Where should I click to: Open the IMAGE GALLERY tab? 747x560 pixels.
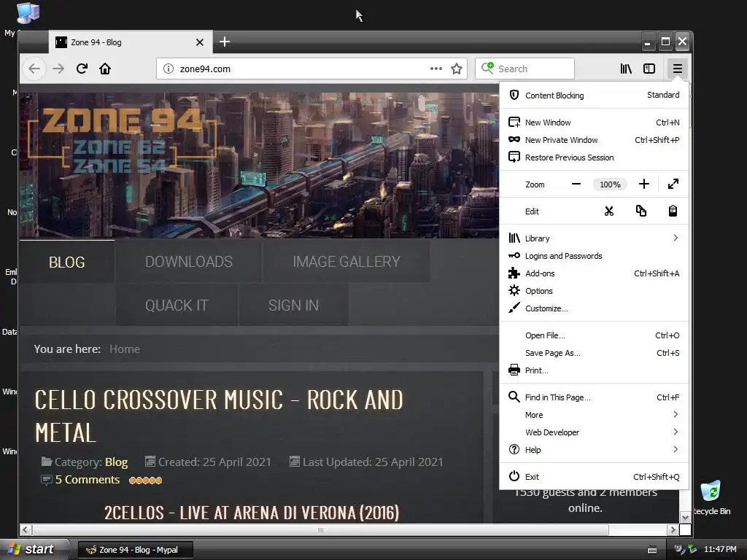click(347, 262)
